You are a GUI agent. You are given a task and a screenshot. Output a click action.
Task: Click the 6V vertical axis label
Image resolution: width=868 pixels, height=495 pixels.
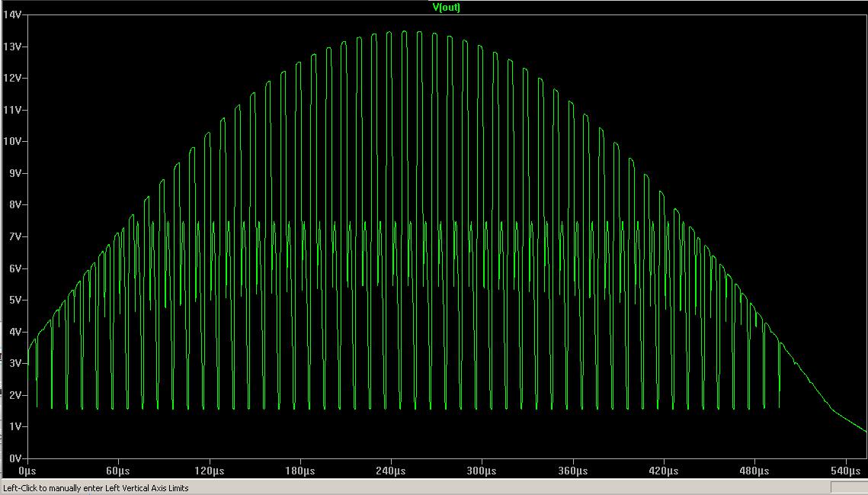[x=14, y=268]
